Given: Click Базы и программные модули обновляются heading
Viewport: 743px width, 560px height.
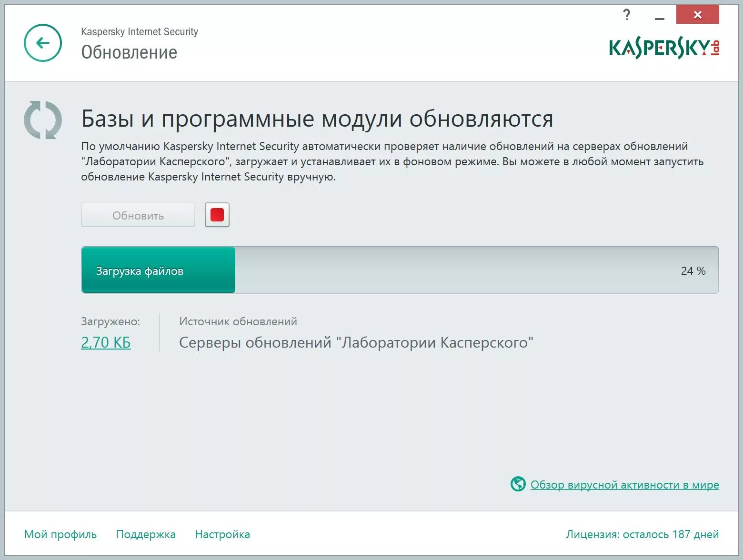Looking at the screenshot, I should point(317,119).
